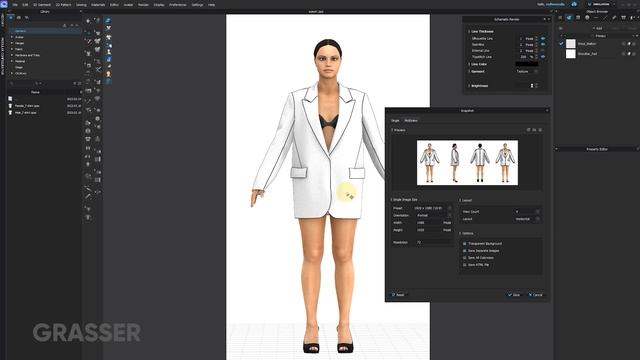Click the button tab icon in Object Browser

(587, 18)
